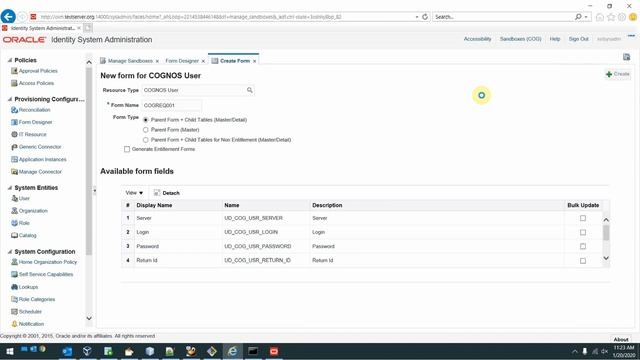640x360 pixels.
Task: Open Generic Connector in sidebar
Action: pyautogui.click(x=40, y=147)
